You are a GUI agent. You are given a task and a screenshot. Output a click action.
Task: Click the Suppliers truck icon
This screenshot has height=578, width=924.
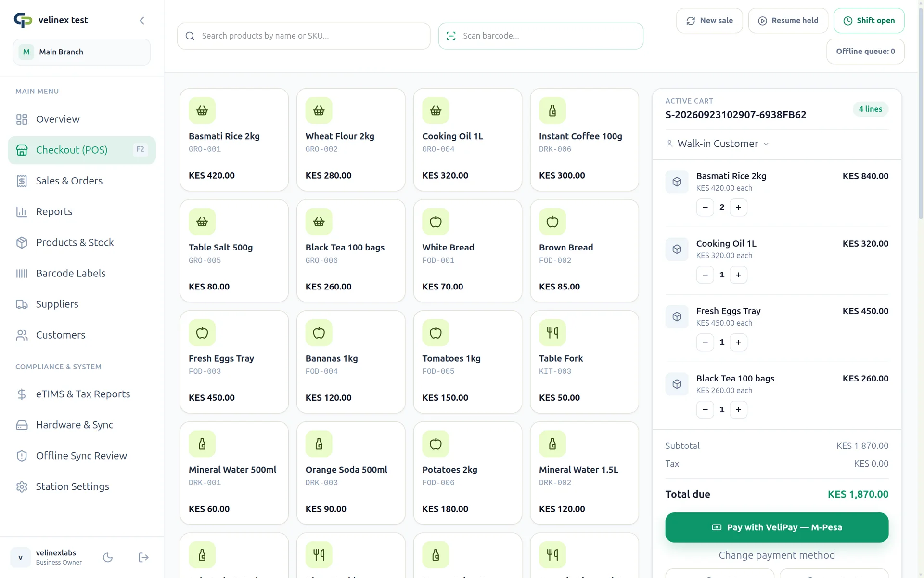click(x=22, y=304)
